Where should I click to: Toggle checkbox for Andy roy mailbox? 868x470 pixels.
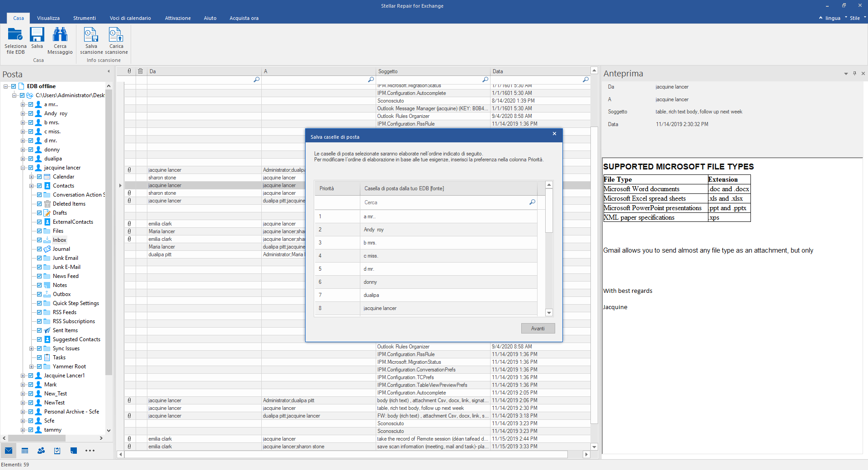click(x=31, y=113)
